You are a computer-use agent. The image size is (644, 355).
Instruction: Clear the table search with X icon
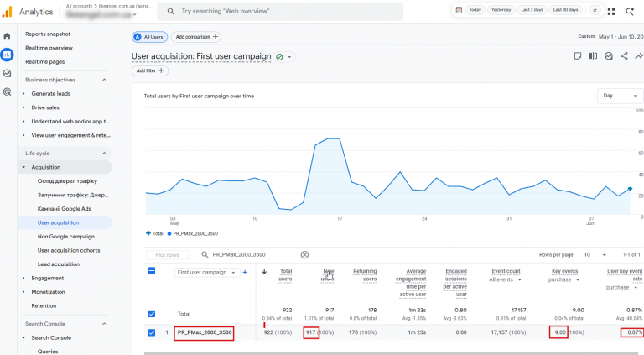[304, 255]
